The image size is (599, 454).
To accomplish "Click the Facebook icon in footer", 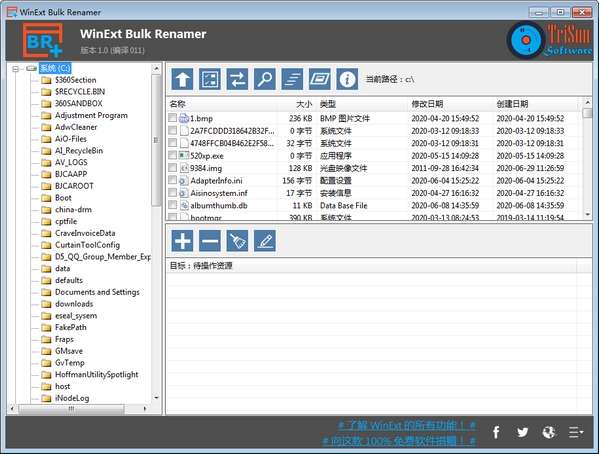I will (x=496, y=432).
